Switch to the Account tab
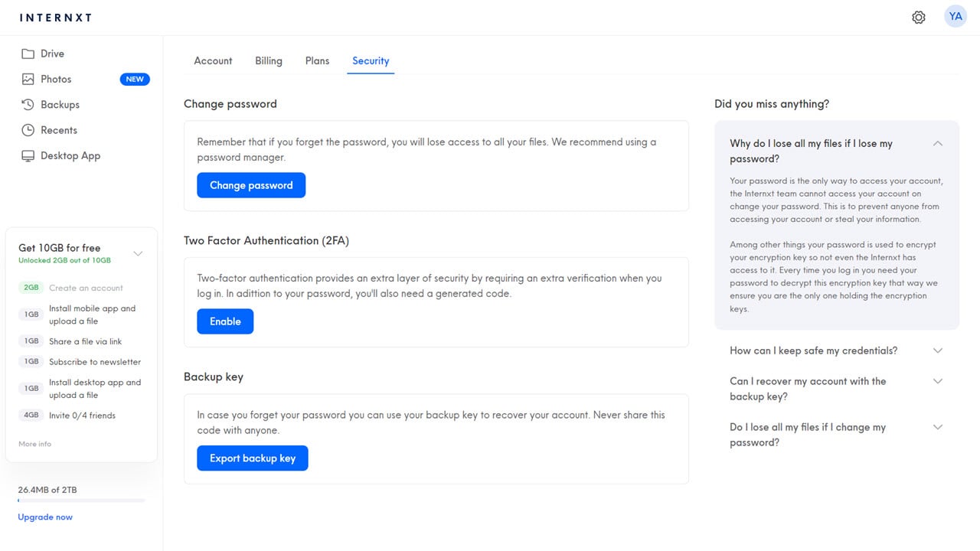Screen dimensions: 980x551 [213, 60]
